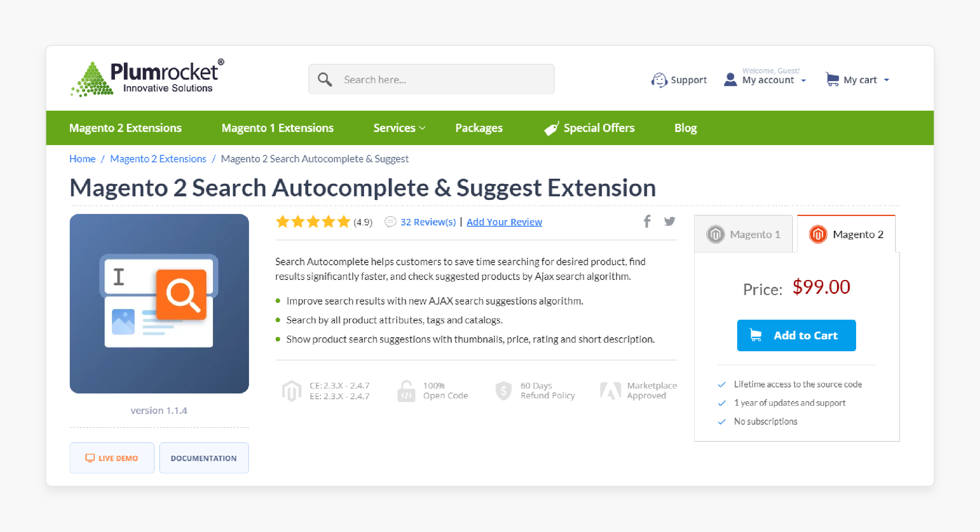Open the Packages menu item
This screenshot has height=532, width=980.
[479, 128]
